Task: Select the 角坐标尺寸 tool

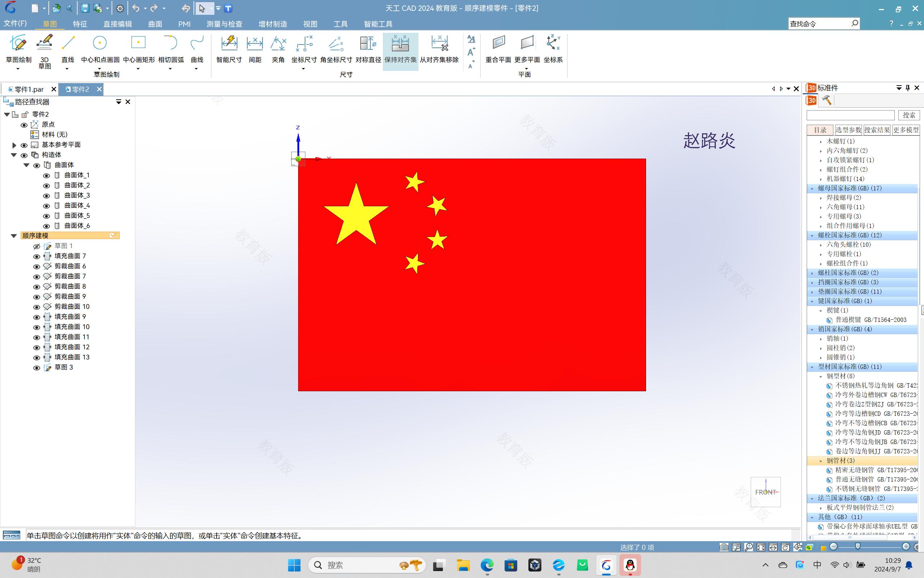Action: pyautogui.click(x=336, y=48)
